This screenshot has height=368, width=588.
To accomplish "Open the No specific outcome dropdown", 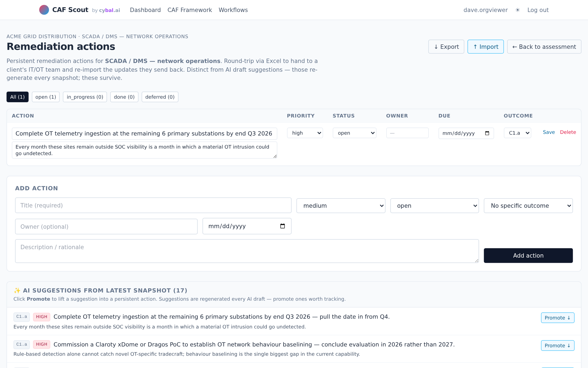I will [528, 206].
